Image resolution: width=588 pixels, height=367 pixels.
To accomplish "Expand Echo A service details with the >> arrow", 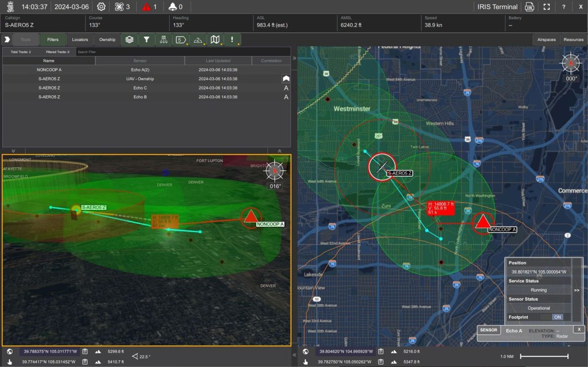I will (576, 290).
